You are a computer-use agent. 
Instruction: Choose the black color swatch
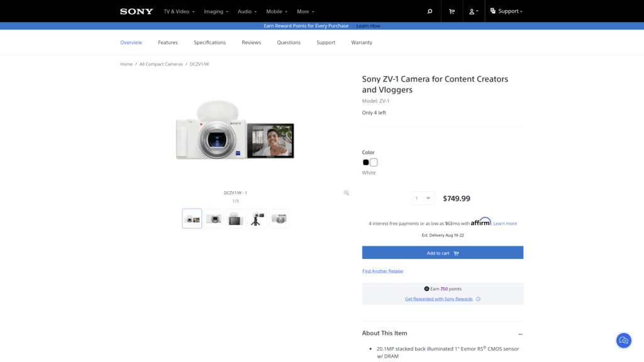pyautogui.click(x=365, y=163)
